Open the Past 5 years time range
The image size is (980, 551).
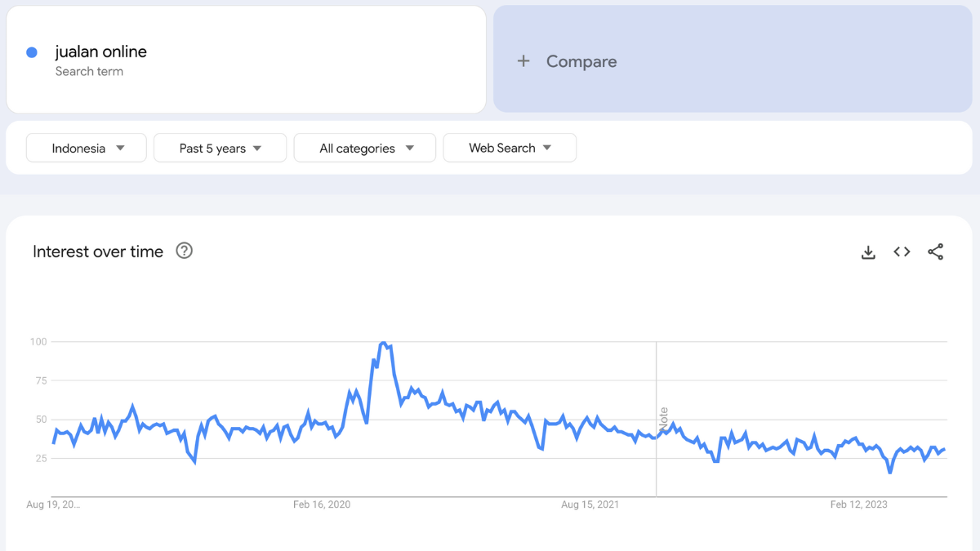[x=220, y=148]
